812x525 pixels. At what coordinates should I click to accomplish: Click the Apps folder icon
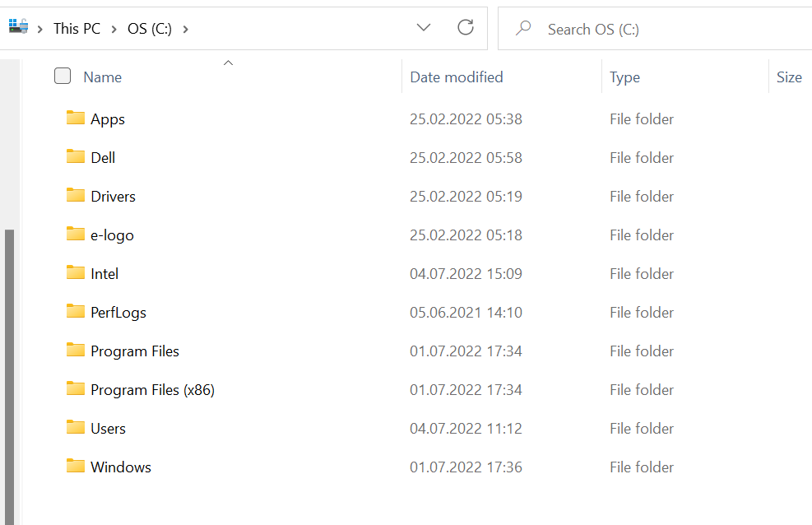[76, 118]
